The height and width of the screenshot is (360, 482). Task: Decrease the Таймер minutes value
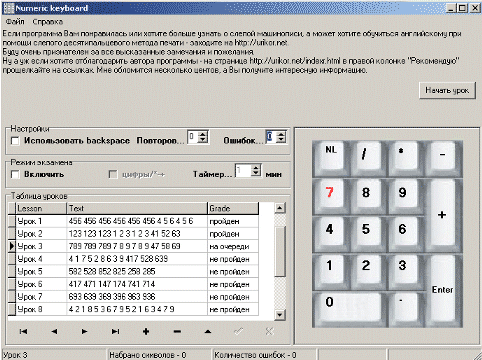(x=256, y=173)
